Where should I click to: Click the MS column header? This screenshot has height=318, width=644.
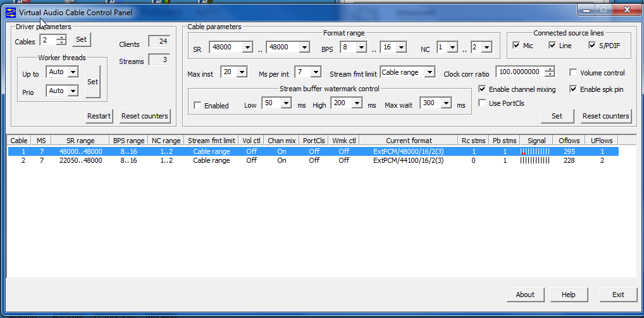41,141
